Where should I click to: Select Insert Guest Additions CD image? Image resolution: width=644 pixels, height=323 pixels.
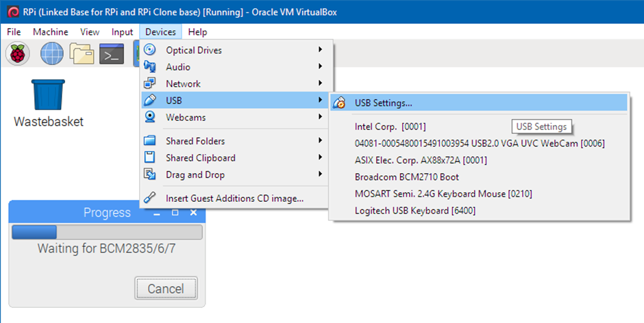(234, 198)
